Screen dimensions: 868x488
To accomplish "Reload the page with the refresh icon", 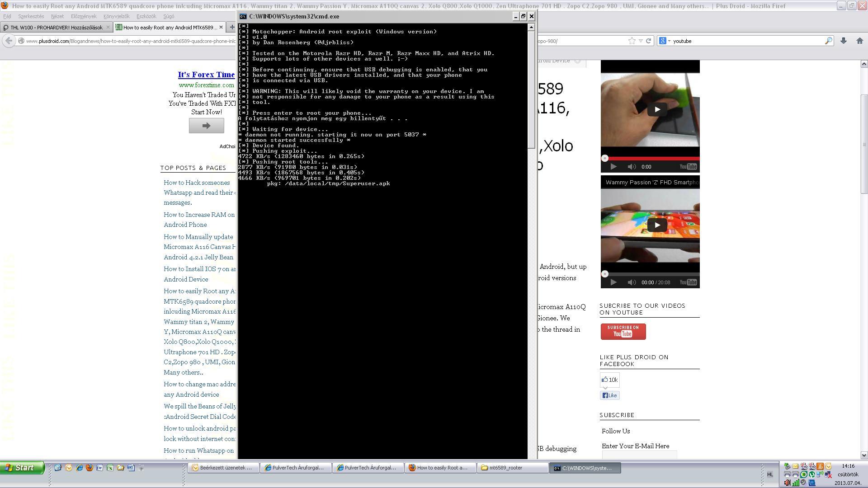I will click(x=648, y=41).
